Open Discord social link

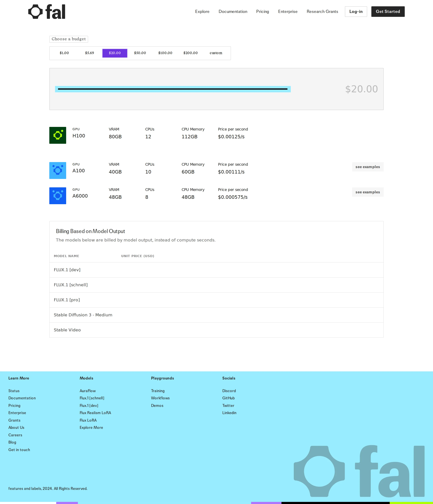click(x=229, y=391)
